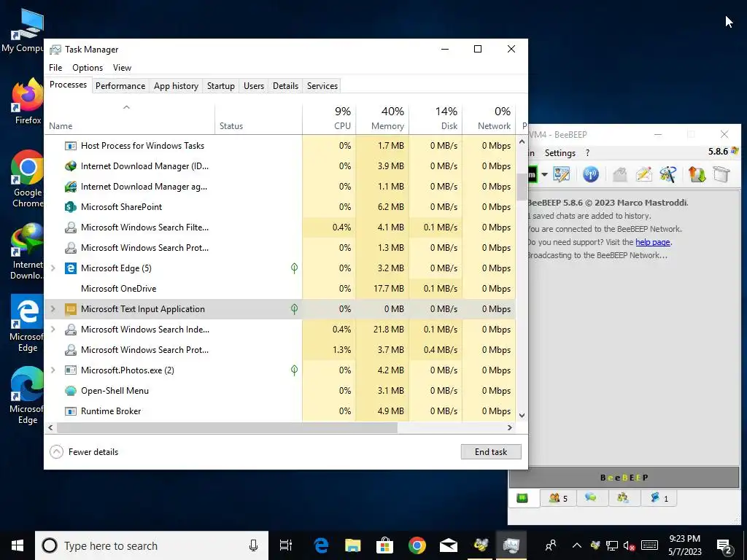Open the file transfer arrows icon in BeeBEEP
Image resolution: width=747 pixels, height=560 pixels.
(x=697, y=174)
